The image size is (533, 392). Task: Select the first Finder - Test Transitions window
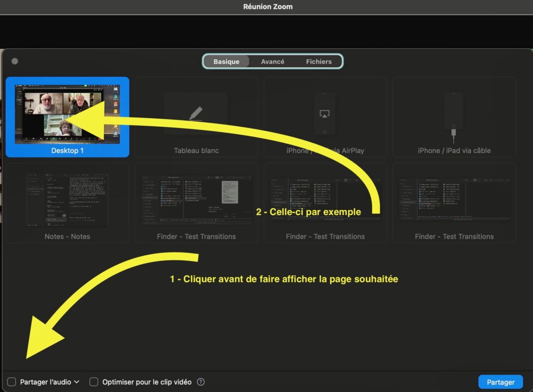pos(196,201)
